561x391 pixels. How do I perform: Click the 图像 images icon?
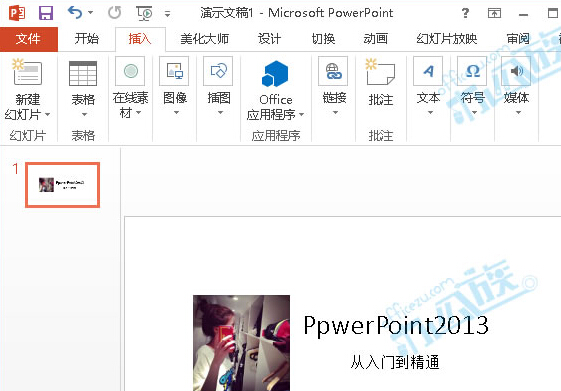tap(174, 71)
